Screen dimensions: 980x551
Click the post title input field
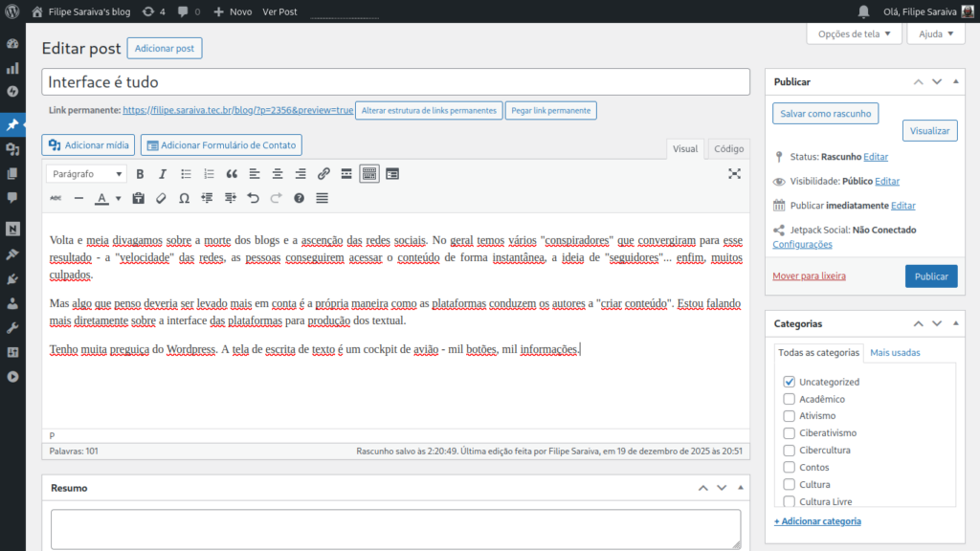[x=395, y=82]
